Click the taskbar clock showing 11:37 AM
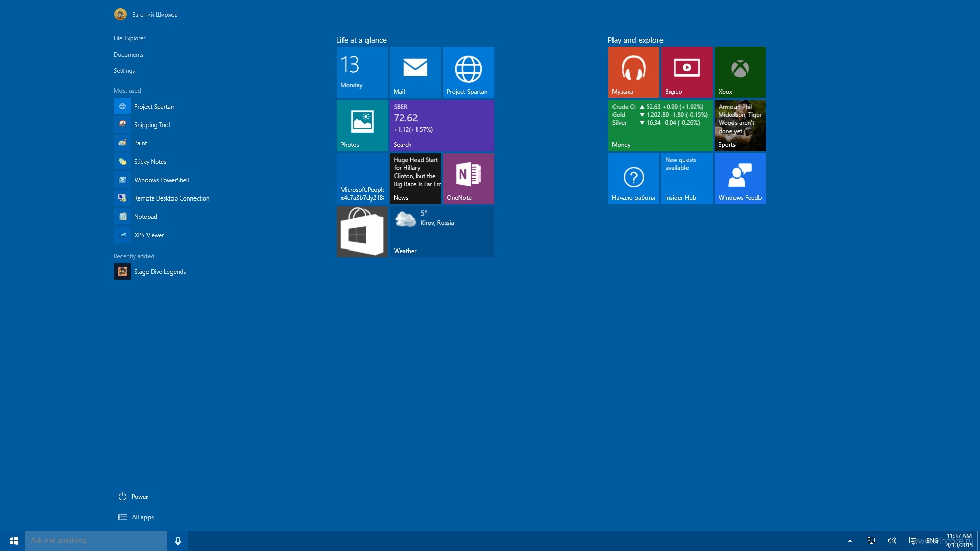980x551 pixels. 959,541
